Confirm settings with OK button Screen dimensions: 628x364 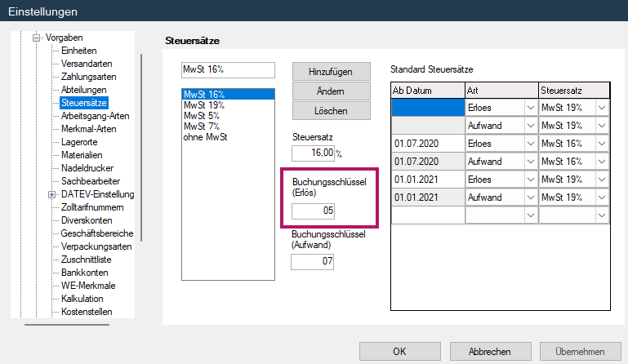coord(399,352)
